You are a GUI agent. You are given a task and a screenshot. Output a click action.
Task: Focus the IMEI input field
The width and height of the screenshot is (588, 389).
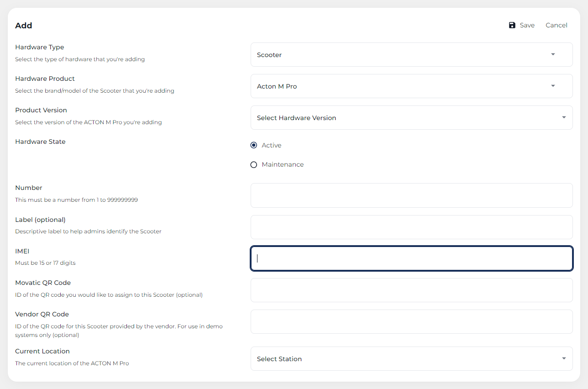click(x=411, y=258)
